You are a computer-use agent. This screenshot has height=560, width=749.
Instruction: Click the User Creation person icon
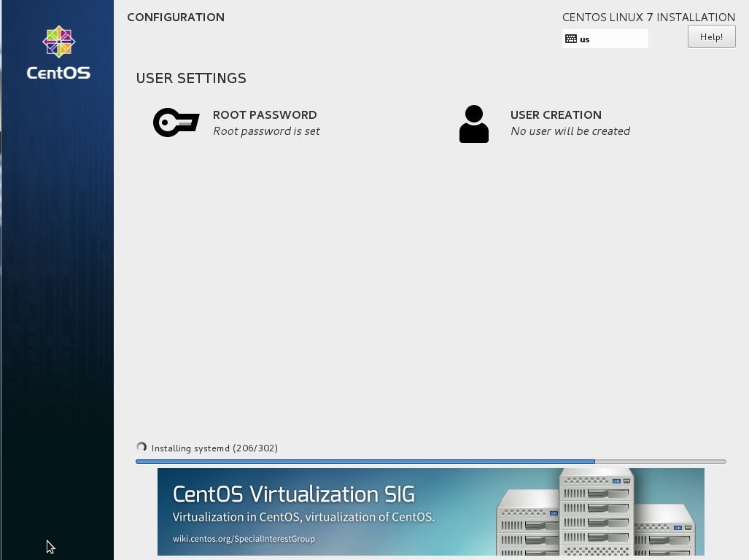coord(474,123)
